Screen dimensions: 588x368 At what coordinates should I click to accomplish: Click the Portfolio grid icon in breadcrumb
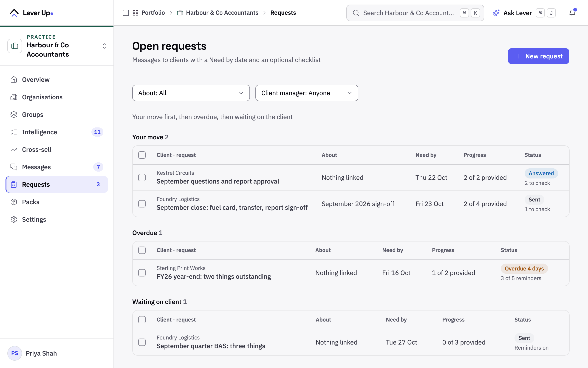coord(136,13)
